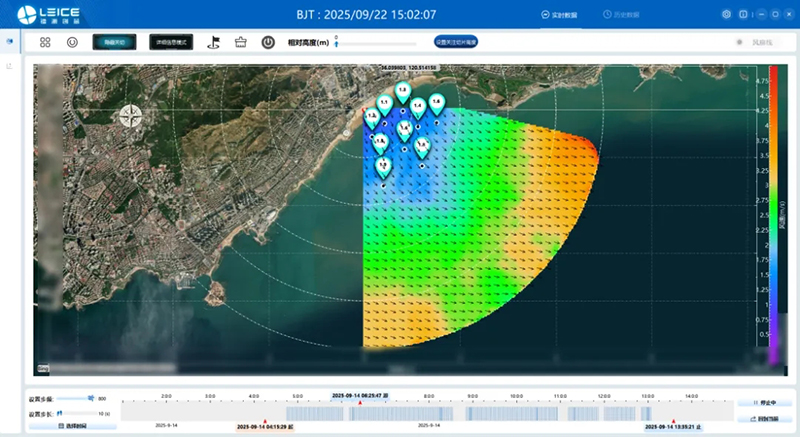Click the second dark 模式 toolbar button
Viewport: 800px width, 437px height.
click(x=171, y=43)
